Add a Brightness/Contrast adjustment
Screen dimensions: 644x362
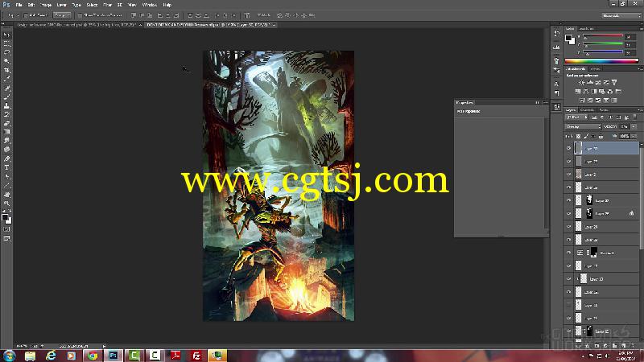pyautogui.click(x=581, y=83)
